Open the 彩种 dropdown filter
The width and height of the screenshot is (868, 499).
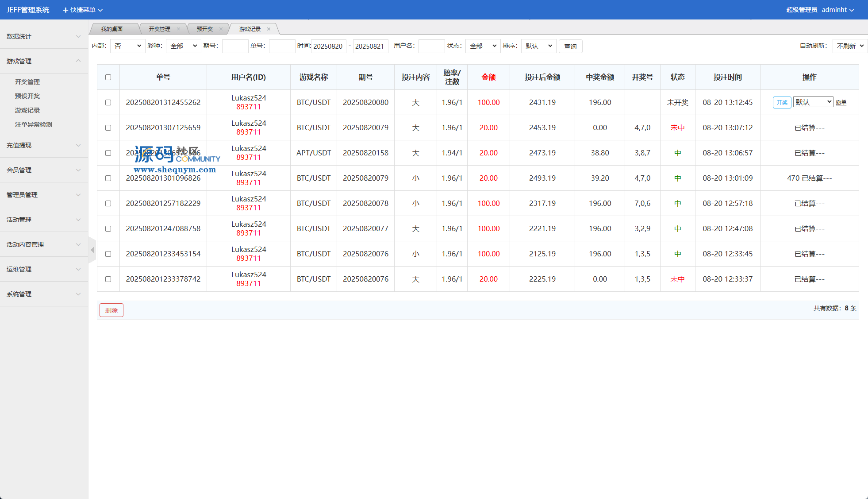[184, 46]
